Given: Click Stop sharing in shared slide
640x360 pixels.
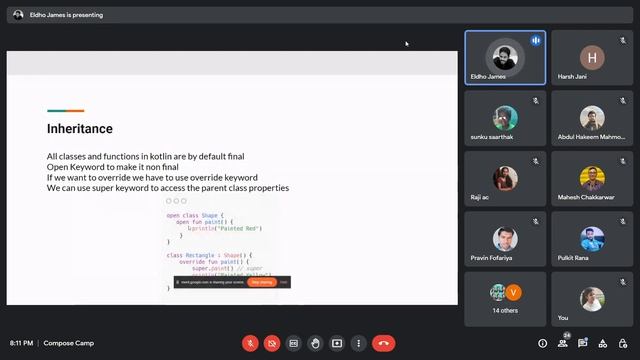Looking at the screenshot, I should pos(262,282).
